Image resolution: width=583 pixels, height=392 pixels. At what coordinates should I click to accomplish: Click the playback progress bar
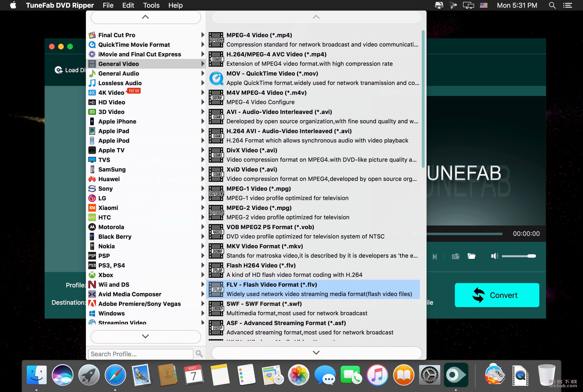point(464,234)
